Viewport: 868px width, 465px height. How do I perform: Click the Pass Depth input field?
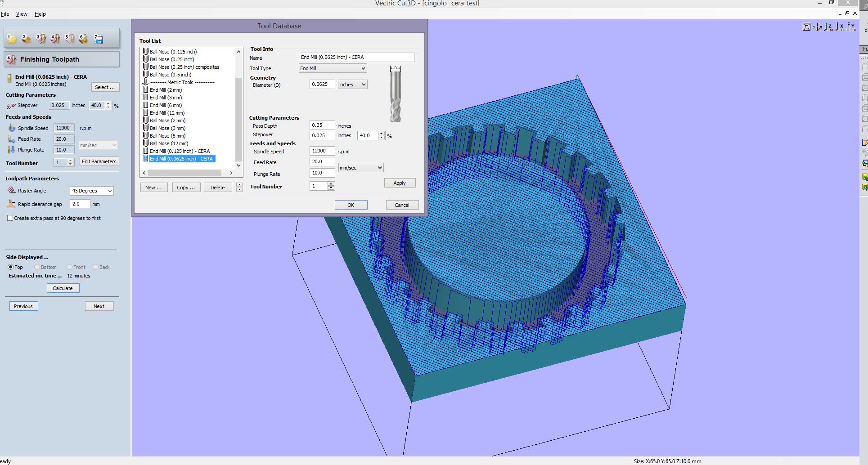tap(322, 125)
